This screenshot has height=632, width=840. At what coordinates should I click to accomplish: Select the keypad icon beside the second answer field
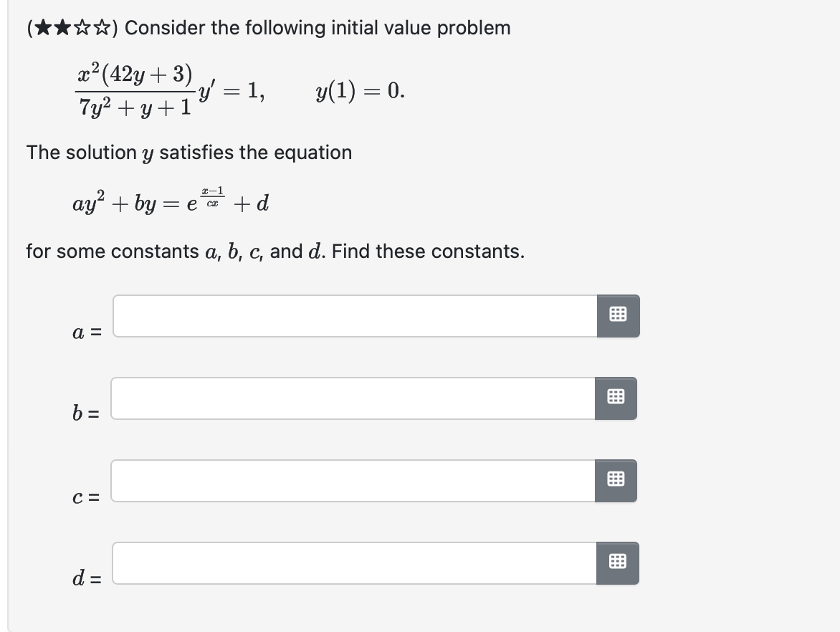618,398
